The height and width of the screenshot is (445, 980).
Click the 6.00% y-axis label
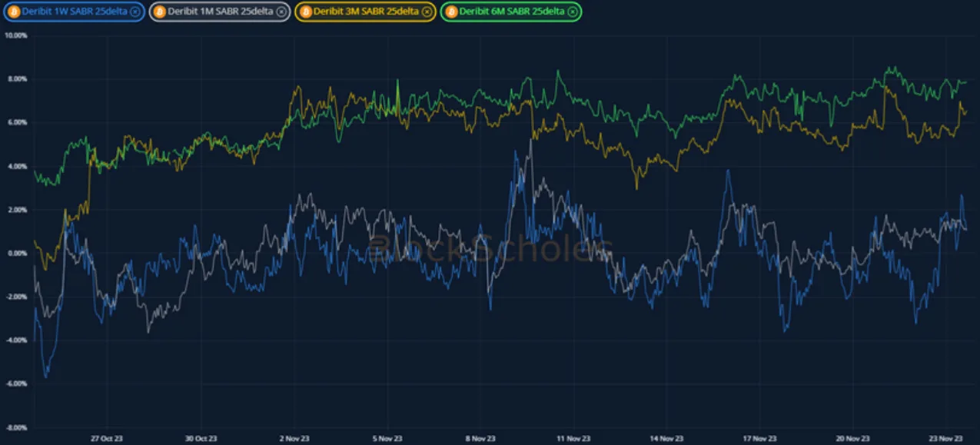[18, 122]
